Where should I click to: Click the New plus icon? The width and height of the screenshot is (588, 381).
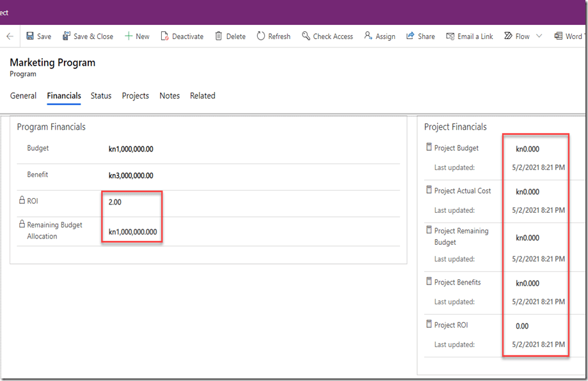pos(129,36)
